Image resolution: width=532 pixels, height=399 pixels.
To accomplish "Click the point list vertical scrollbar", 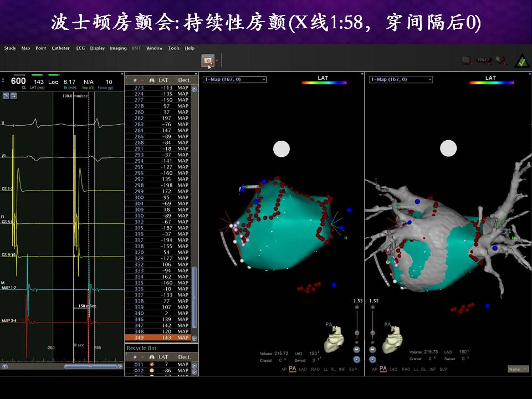I will tap(195, 298).
